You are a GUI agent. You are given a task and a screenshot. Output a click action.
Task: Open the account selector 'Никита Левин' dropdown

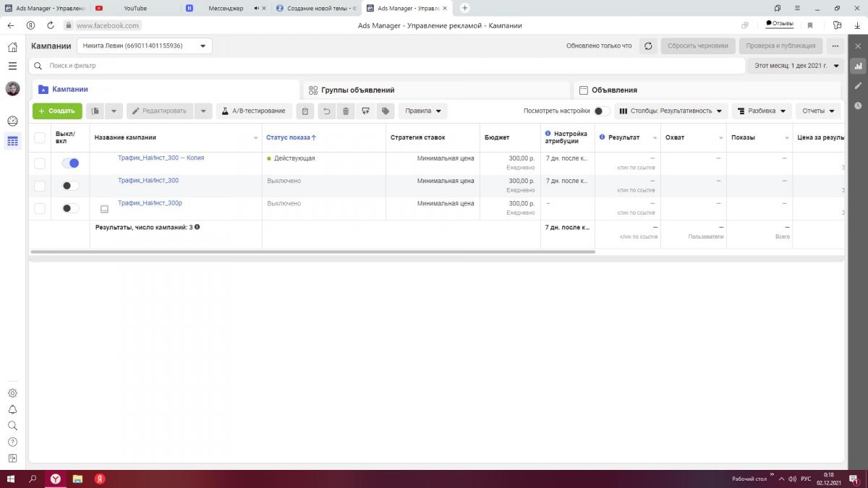pyautogui.click(x=145, y=46)
